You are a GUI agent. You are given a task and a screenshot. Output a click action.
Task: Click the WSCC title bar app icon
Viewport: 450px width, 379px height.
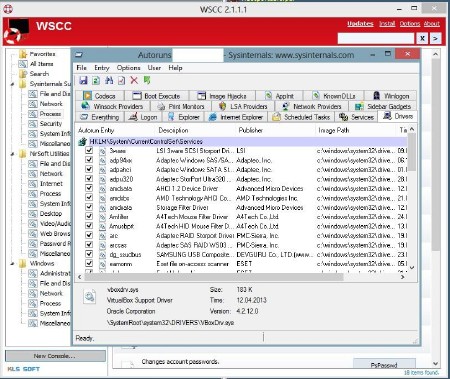pos(8,8)
